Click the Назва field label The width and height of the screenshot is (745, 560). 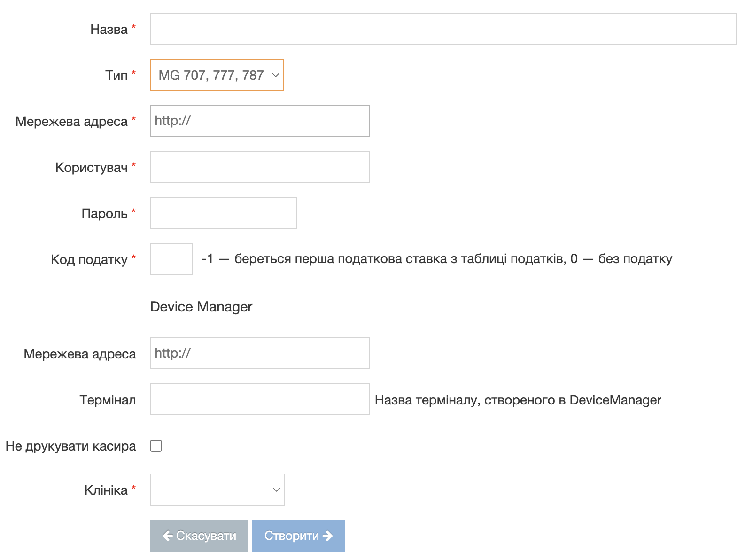point(109,30)
